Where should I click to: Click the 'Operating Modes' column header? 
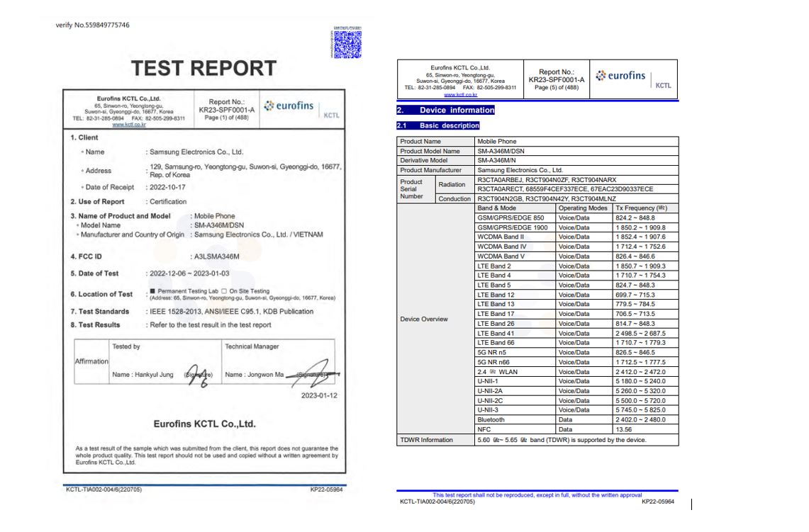(x=583, y=208)
